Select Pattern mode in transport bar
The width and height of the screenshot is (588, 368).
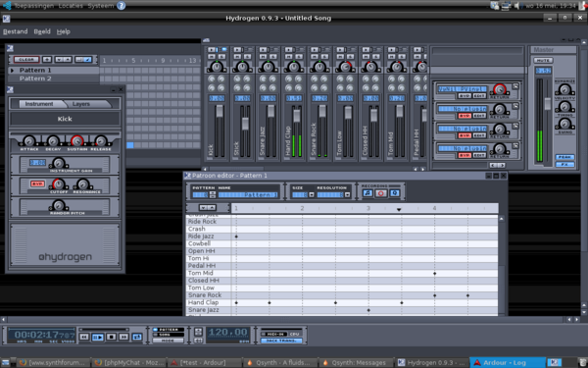pos(169,330)
